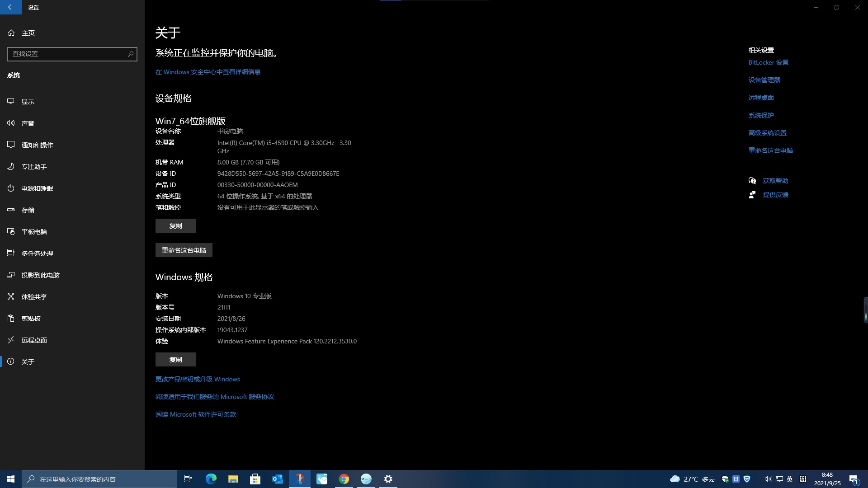Click the processor text Intel(R) Core(TM) i5-4590
The width and height of the screenshot is (868, 488).
(284, 147)
